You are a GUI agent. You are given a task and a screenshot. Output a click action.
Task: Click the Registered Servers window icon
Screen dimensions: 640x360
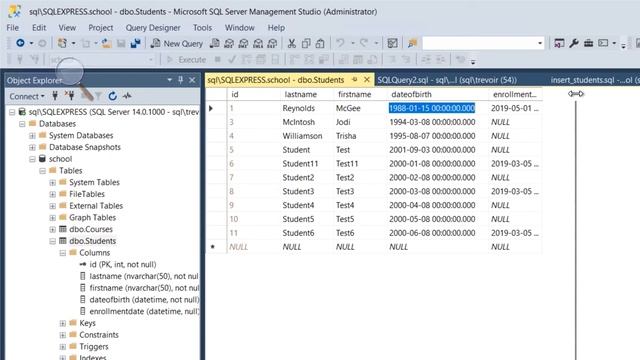pos(559,43)
